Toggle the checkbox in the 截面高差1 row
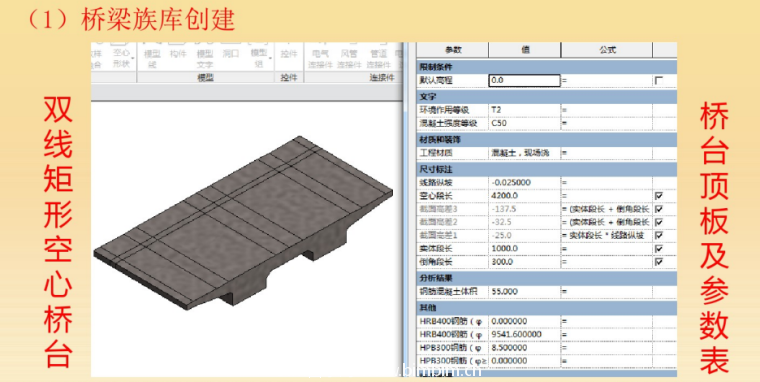The height and width of the screenshot is (382, 760). 659,235
